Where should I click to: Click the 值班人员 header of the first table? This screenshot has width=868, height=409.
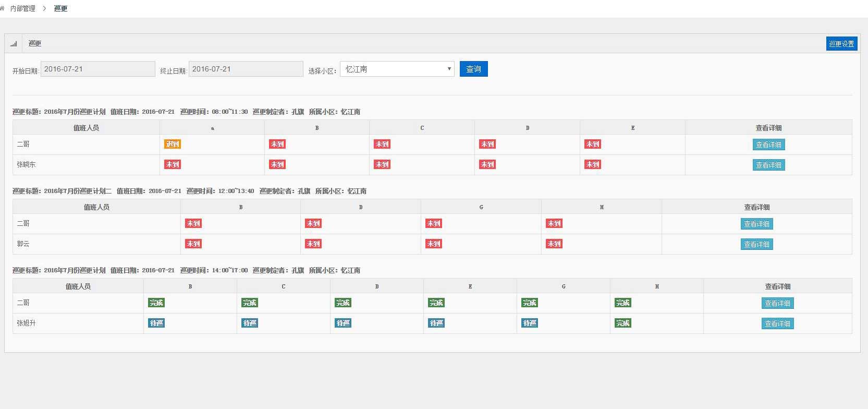pyautogui.click(x=86, y=128)
